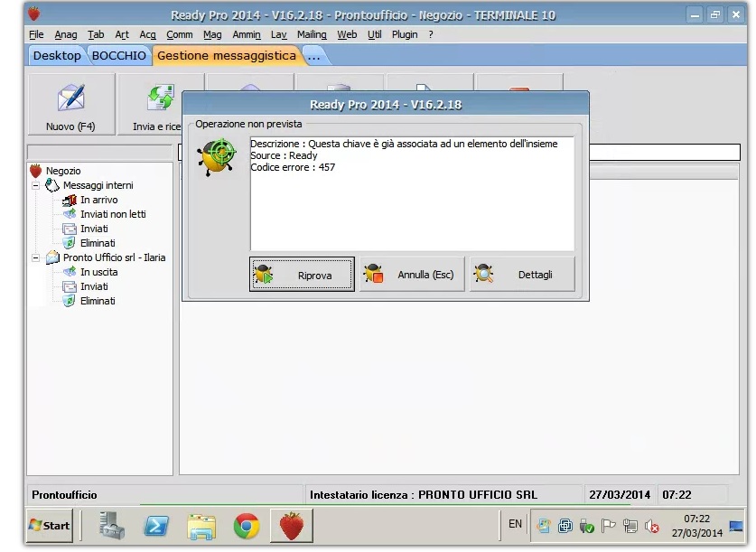Click the safely remove hardware tray icon
Image resolution: width=756 pixels, height=552 pixels.
pos(587,526)
